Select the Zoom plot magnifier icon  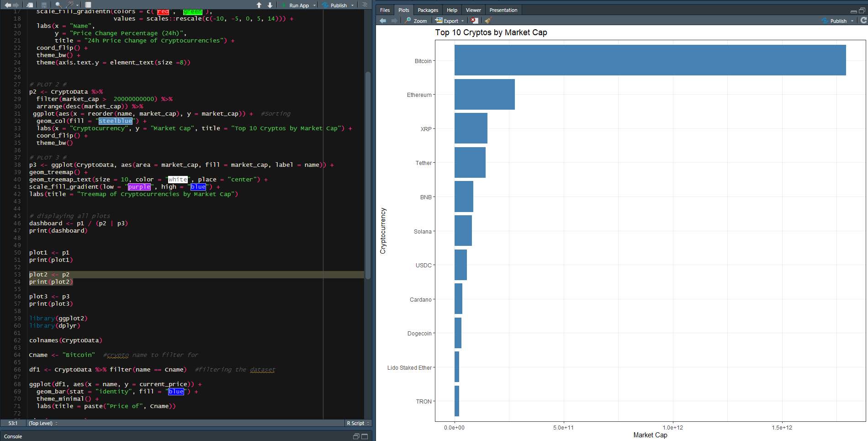click(416, 21)
